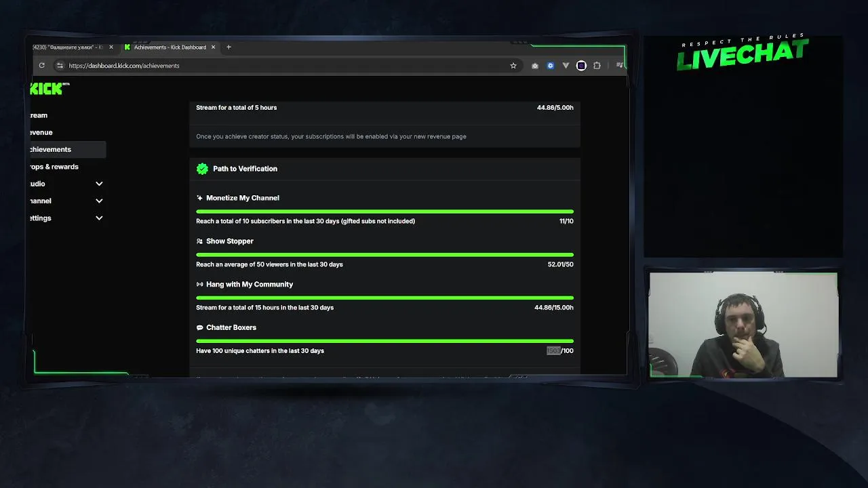Click the 44.86/15.00h streaming value
The width and height of the screenshot is (868, 488).
point(554,308)
